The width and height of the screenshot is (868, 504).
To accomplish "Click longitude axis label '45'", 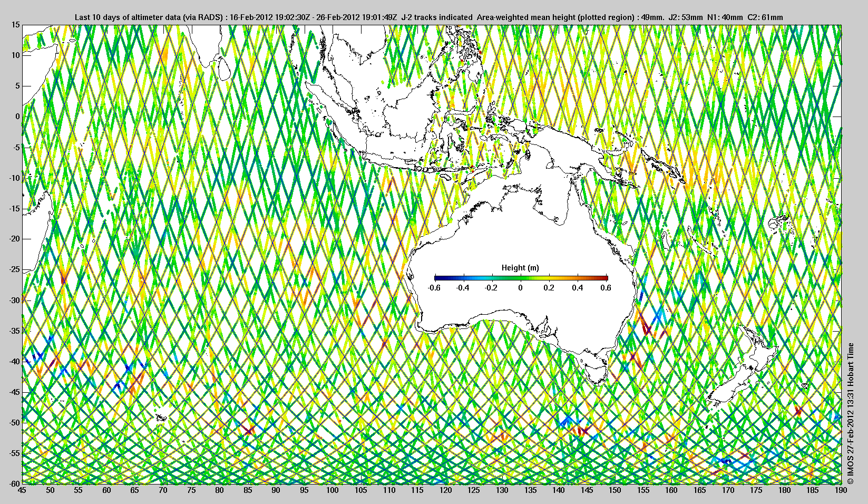I will (x=22, y=490).
